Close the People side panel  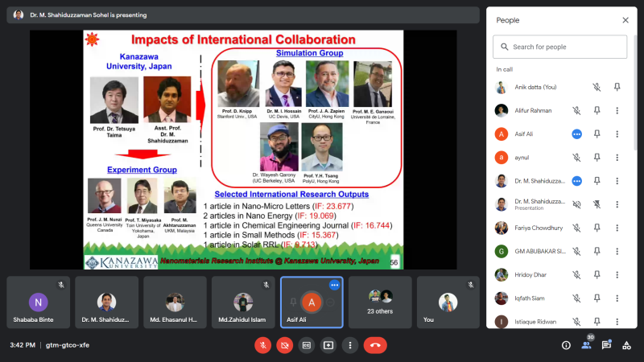point(625,20)
